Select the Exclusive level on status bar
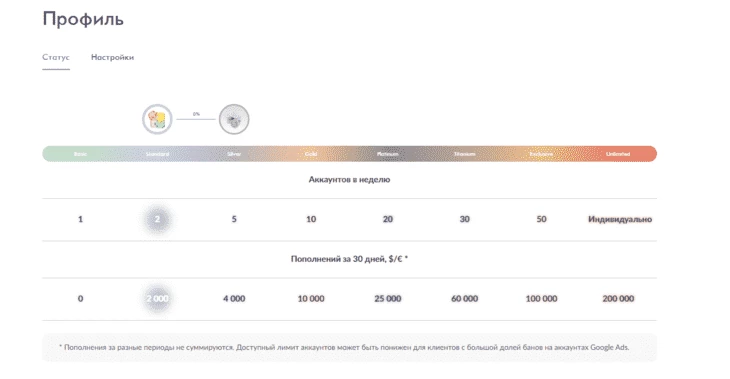Image resolution: width=730 pixels, height=379 pixels. click(541, 154)
